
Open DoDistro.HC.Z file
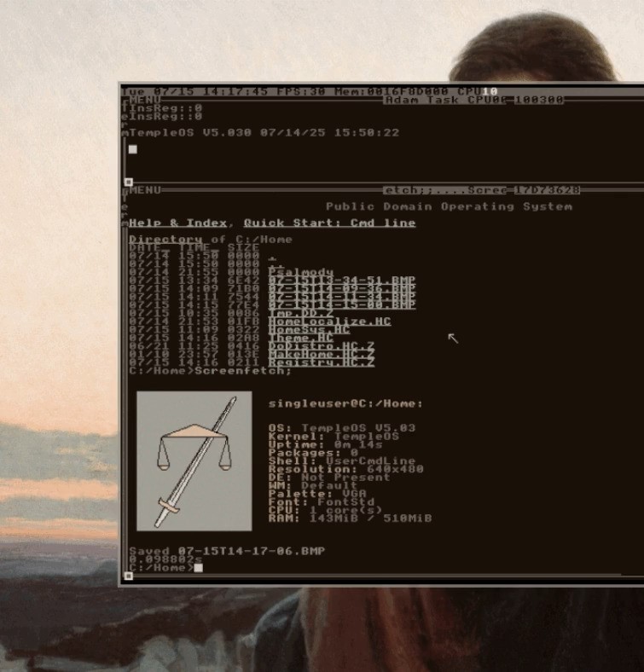321,346
